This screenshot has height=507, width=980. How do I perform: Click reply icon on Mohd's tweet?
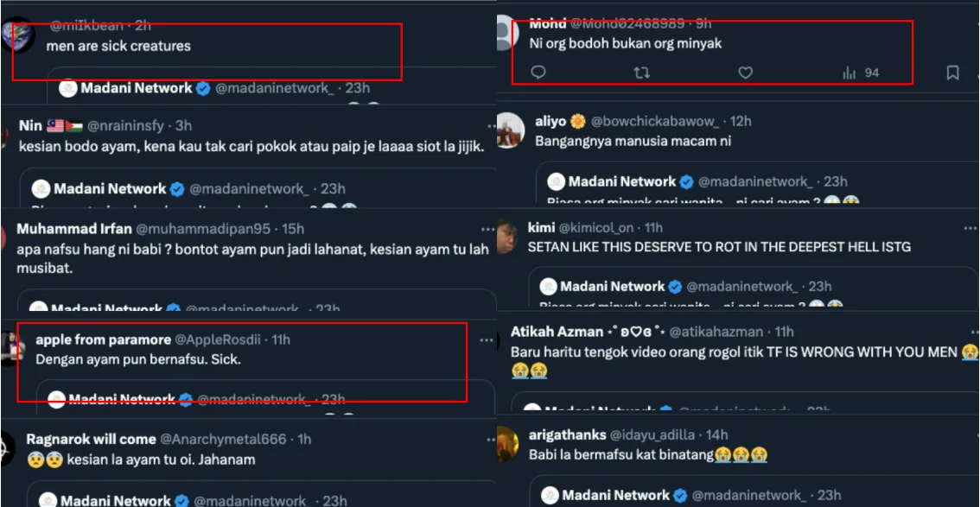tap(538, 73)
